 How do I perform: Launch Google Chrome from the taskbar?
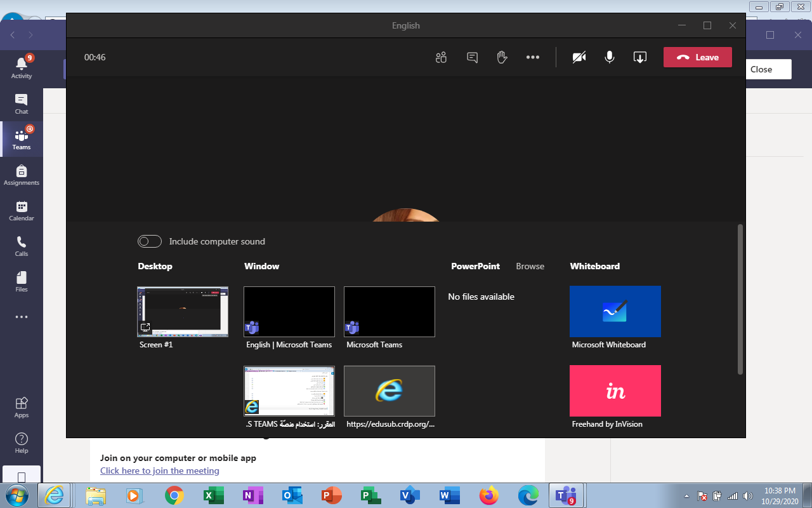[174, 495]
